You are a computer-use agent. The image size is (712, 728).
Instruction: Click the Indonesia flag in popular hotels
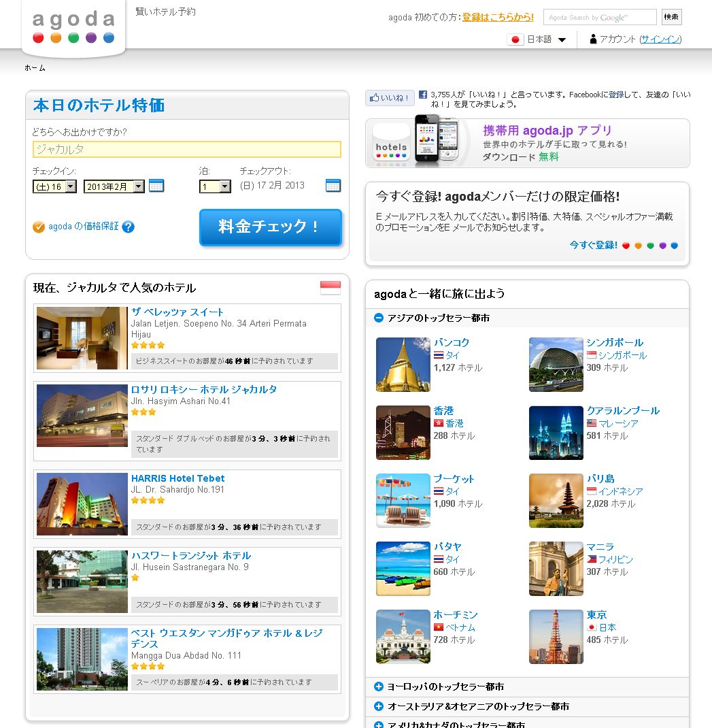(x=330, y=288)
